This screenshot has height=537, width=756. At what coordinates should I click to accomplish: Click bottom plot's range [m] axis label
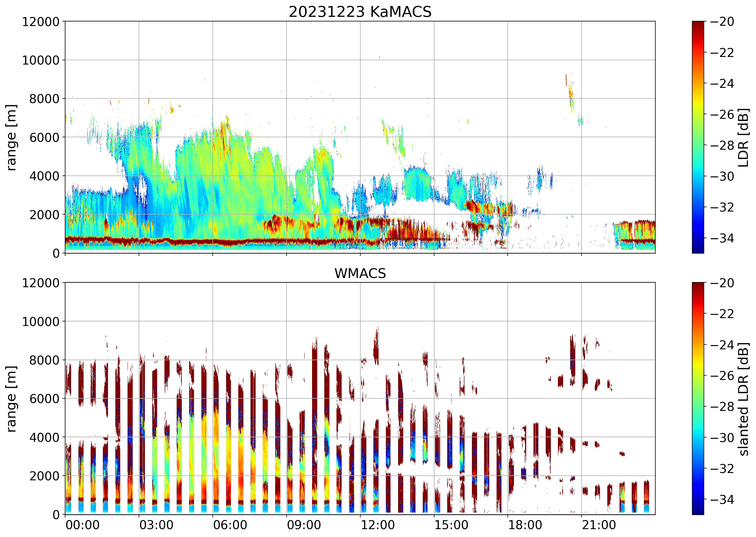pos(11,398)
